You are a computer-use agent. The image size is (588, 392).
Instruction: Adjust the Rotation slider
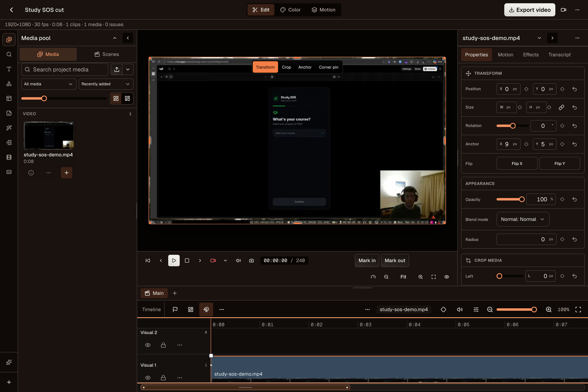pos(512,126)
